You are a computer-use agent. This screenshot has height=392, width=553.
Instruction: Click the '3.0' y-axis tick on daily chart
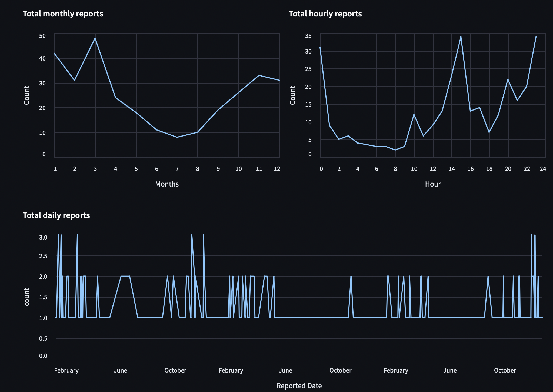click(43, 237)
